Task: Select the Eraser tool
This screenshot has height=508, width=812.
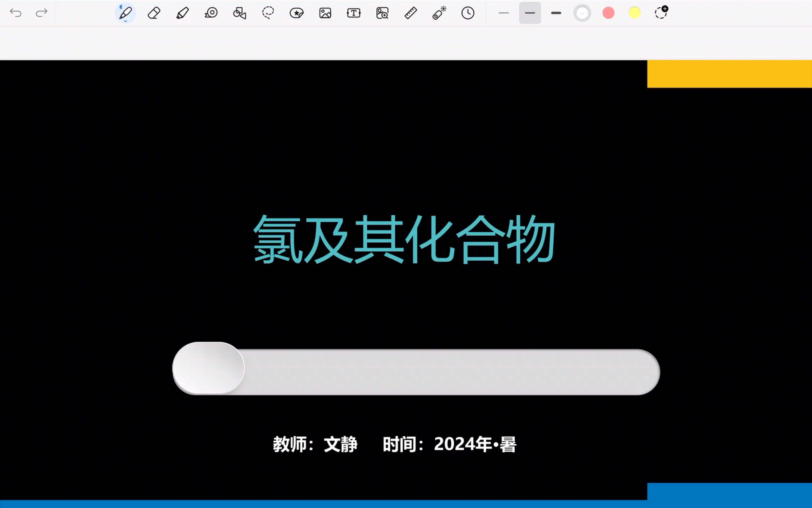Action: pyautogui.click(x=154, y=13)
